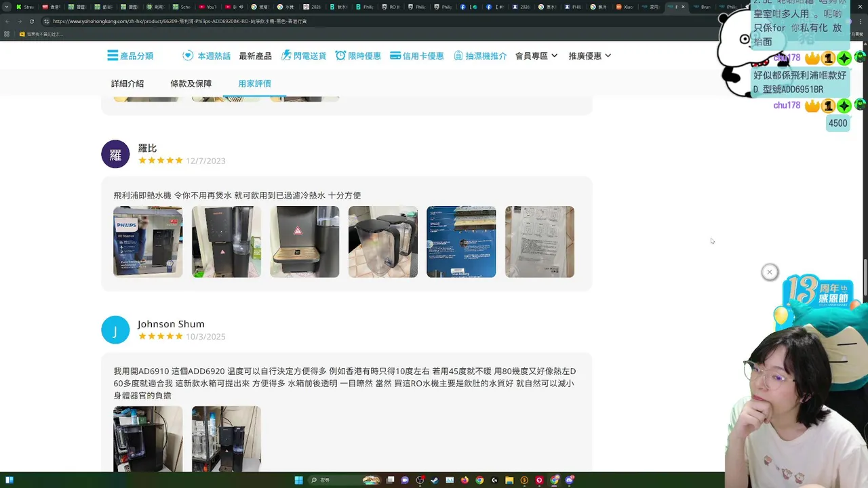Click the Windows widgets icon in taskbar corner
The image size is (868, 488).
pos(9,481)
